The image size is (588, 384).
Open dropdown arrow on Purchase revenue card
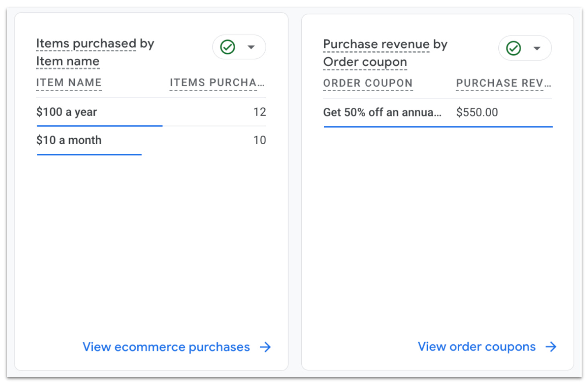(537, 48)
